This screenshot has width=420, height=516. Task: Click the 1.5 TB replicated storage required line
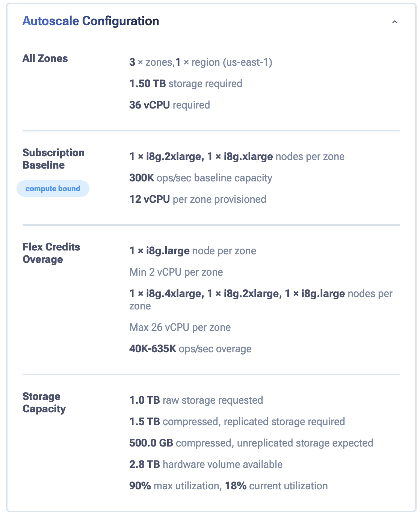tap(237, 422)
